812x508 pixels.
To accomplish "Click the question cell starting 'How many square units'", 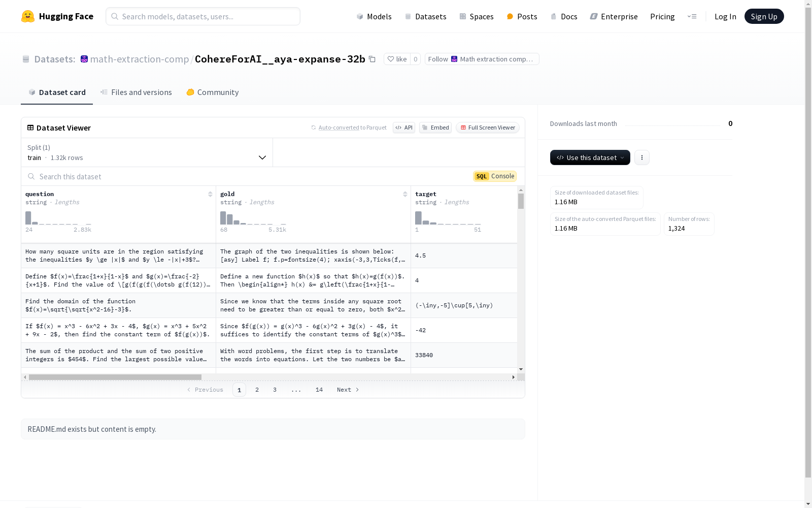I will tap(119, 256).
